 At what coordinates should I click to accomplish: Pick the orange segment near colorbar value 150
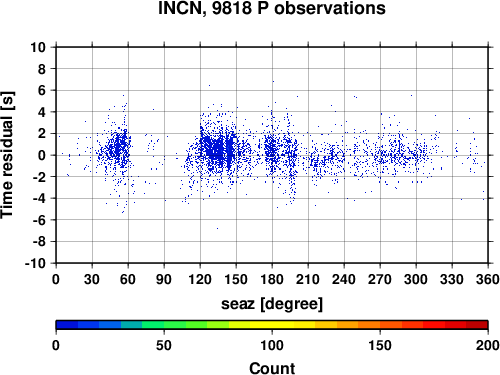380,325
